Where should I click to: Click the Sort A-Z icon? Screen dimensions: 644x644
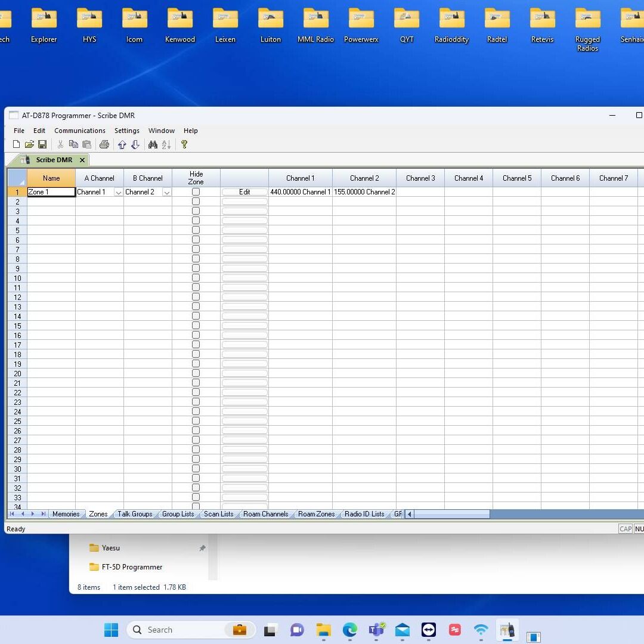pos(166,144)
